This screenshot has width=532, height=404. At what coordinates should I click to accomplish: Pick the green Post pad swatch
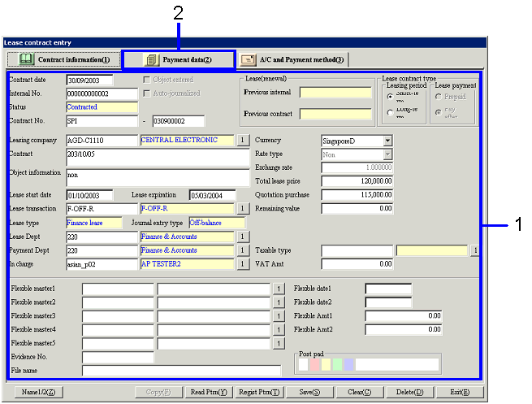click(x=338, y=365)
